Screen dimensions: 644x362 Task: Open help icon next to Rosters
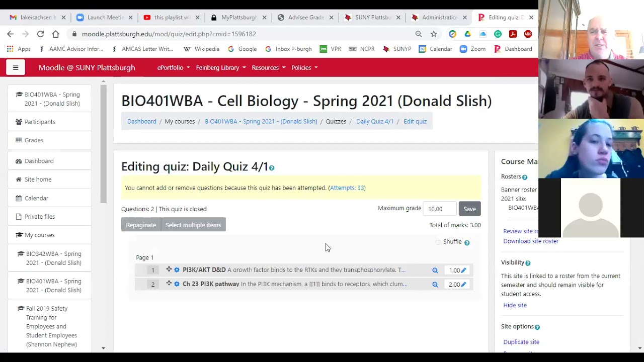(525, 177)
